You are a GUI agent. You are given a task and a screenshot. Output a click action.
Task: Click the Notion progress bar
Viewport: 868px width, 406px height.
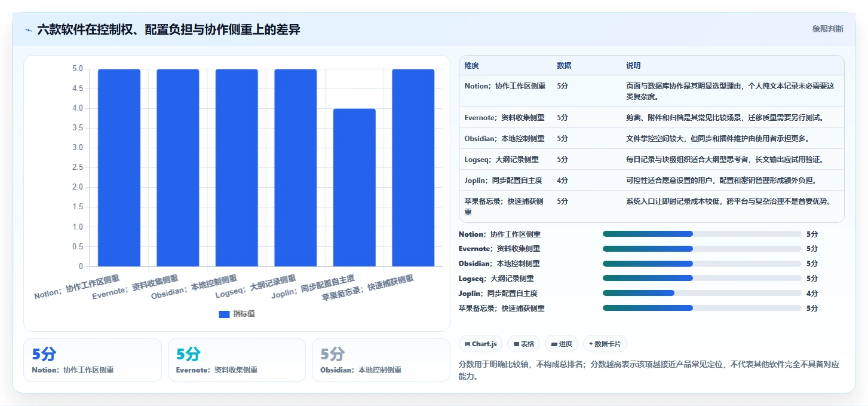[702, 234]
